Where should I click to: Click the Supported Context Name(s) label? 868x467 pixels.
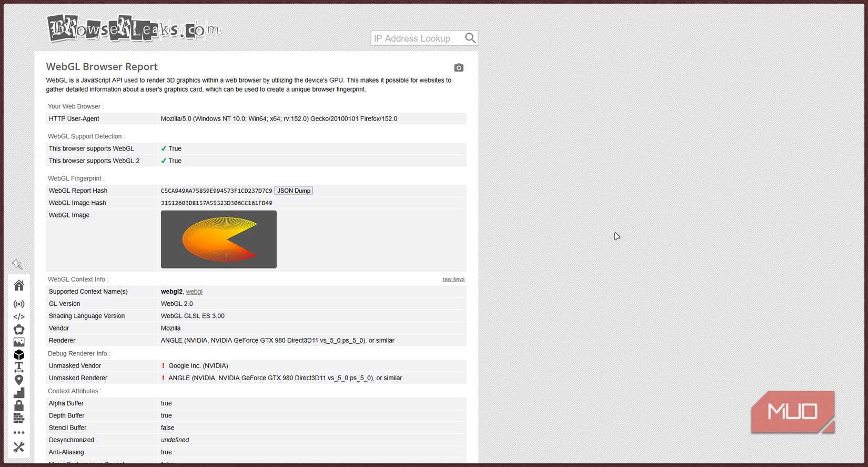point(88,292)
